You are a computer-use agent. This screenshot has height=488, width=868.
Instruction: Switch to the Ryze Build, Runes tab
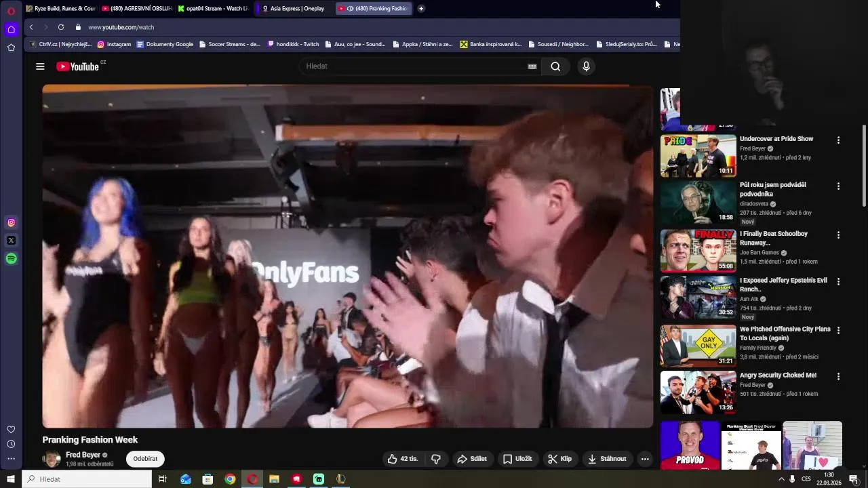(x=61, y=9)
